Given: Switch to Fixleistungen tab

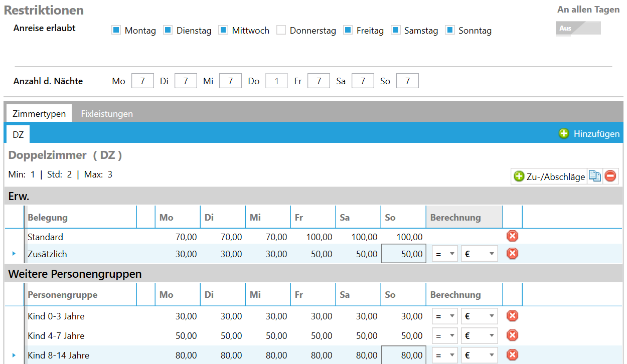Looking at the screenshot, I should (x=107, y=114).
